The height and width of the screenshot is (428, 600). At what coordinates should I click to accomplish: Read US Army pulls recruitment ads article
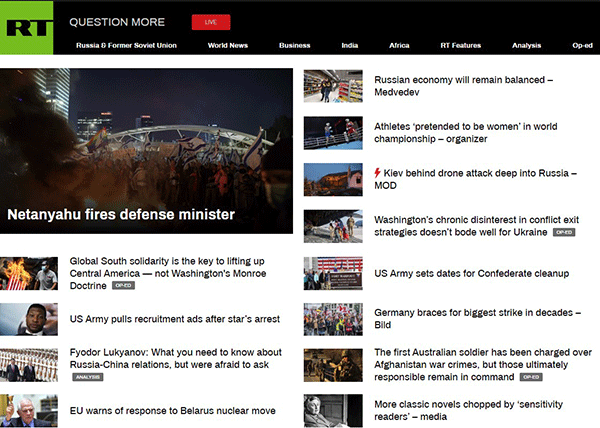174,319
